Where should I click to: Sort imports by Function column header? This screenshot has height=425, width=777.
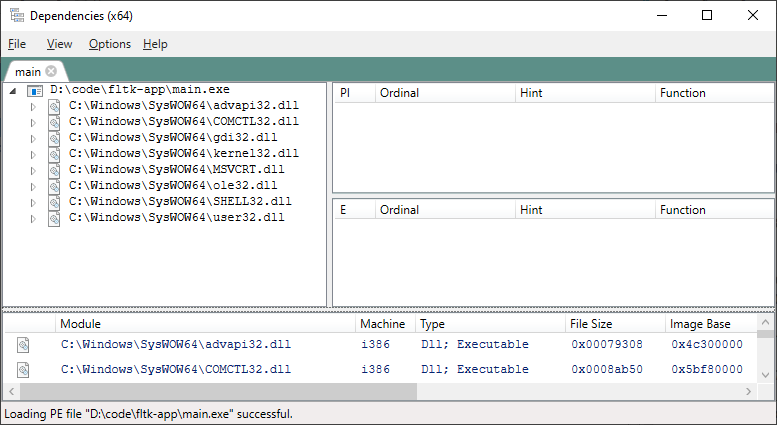pyautogui.click(x=683, y=93)
